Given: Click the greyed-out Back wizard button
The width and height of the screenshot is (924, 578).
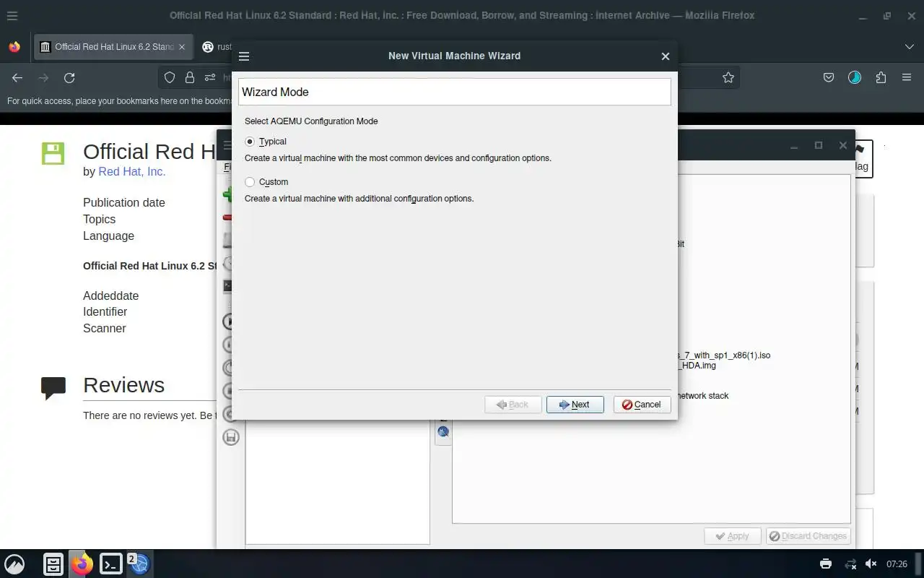Looking at the screenshot, I should 513,405.
